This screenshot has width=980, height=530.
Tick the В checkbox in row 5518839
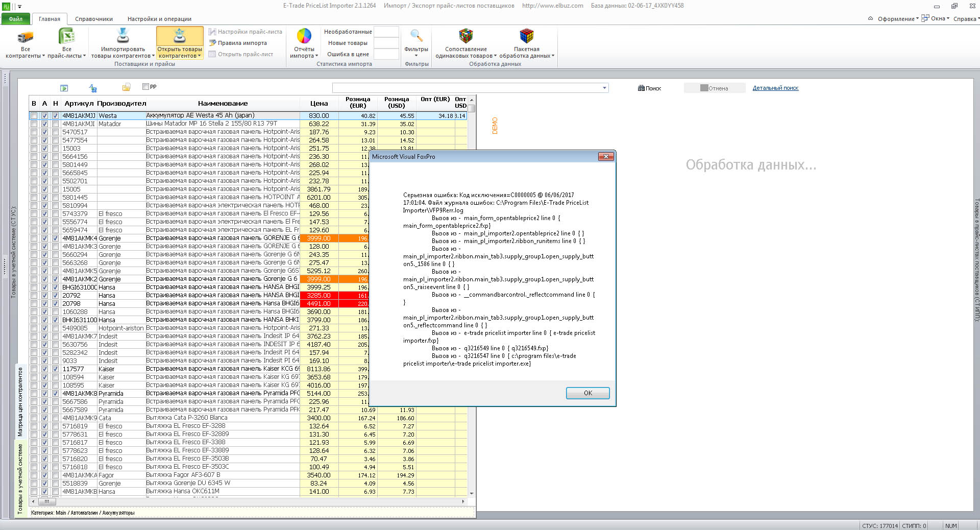34,484
